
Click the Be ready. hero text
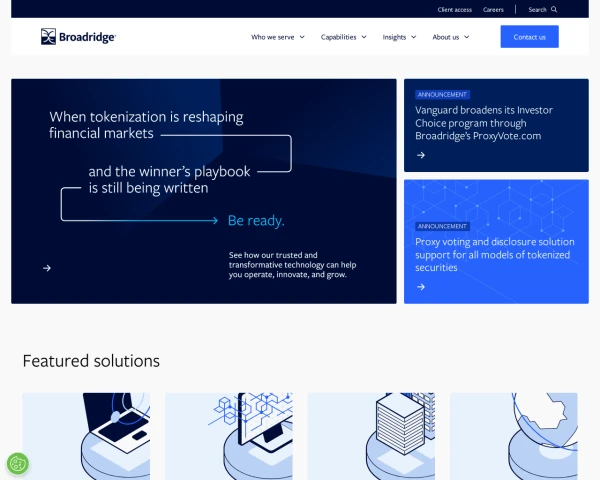256,220
